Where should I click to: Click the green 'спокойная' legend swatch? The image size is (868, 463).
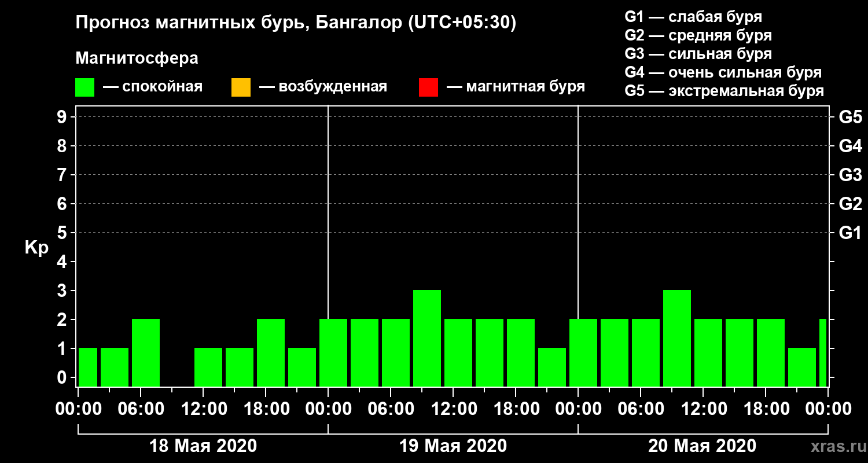pos(85,87)
